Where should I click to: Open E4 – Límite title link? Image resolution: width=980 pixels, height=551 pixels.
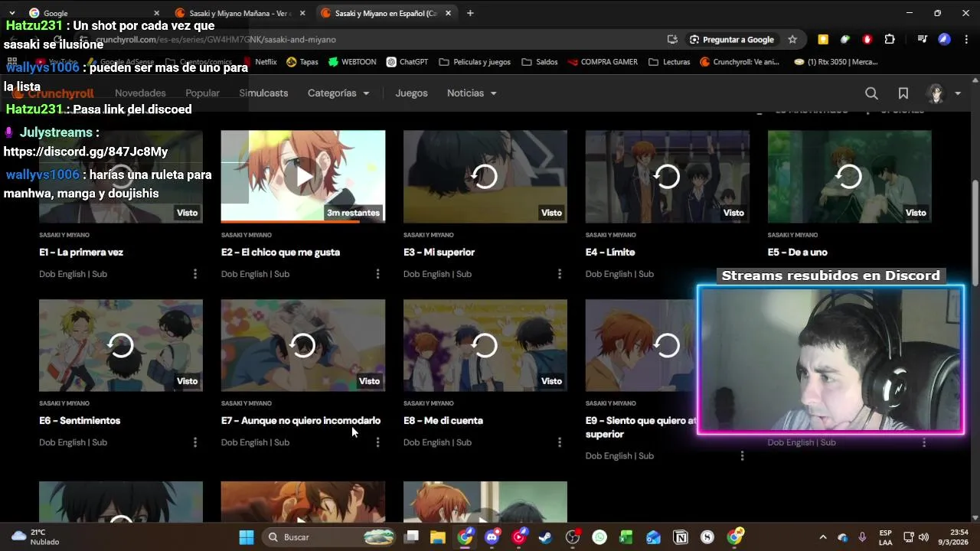point(610,252)
